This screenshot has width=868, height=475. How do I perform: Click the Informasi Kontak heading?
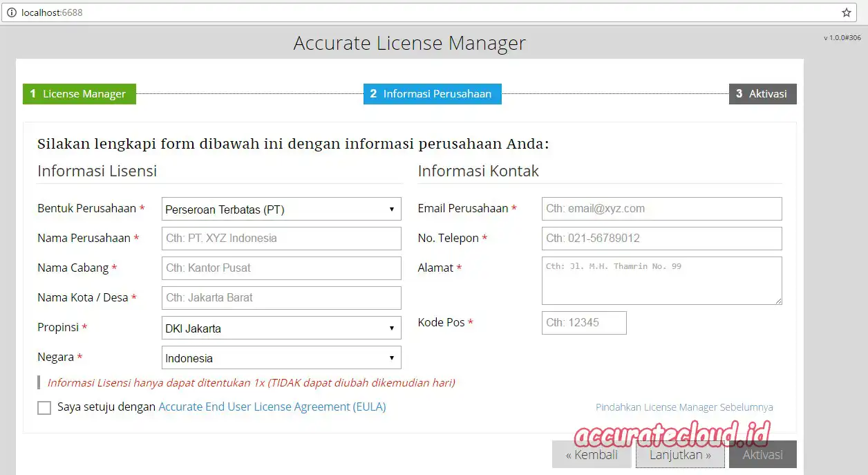[x=478, y=171]
